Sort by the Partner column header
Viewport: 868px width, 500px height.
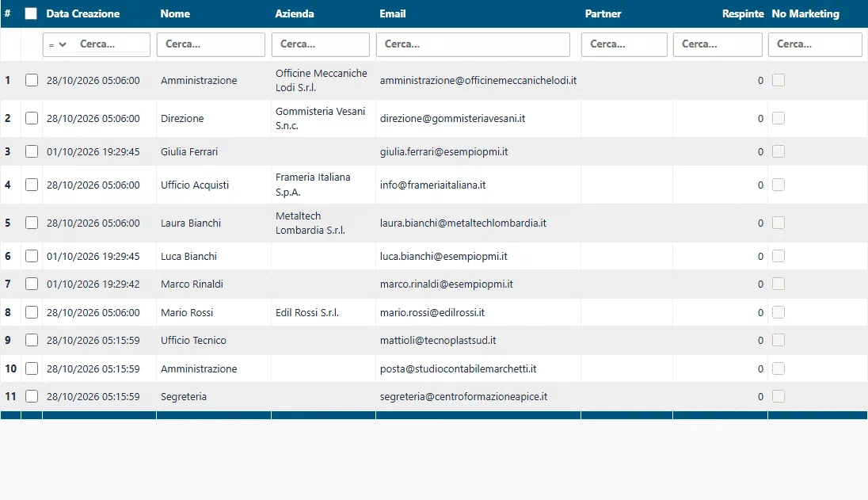click(x=603, y=13)
